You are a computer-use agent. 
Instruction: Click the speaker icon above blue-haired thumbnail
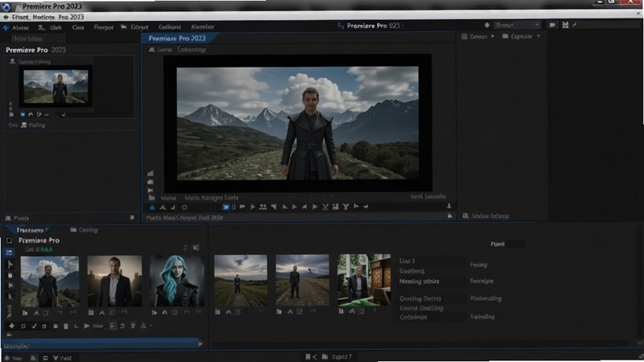point(196,248)
